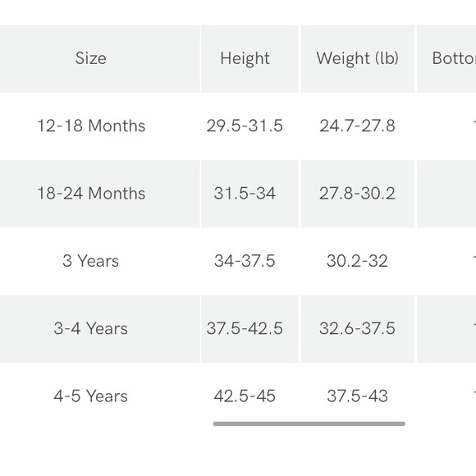
Task: Click the Size column header
Action: (x=91, y=58)
